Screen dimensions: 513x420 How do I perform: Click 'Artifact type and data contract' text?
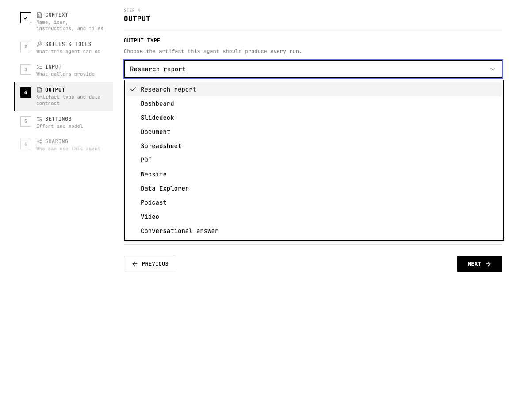[x=69, y=100]
